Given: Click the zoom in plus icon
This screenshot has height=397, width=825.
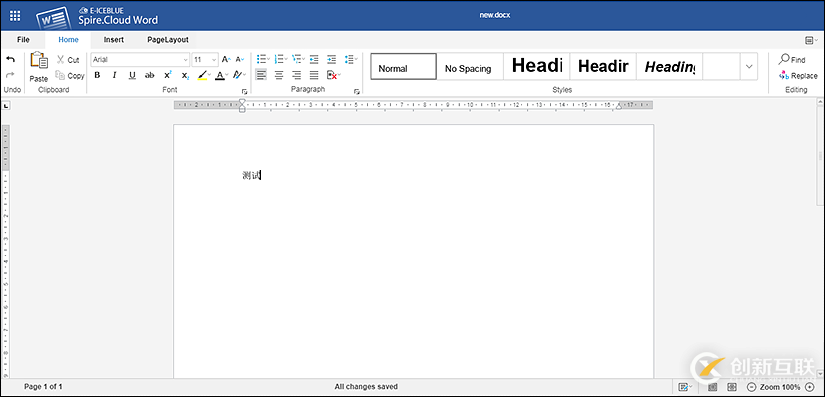Looking at the screenshot, I should (809, 387).
